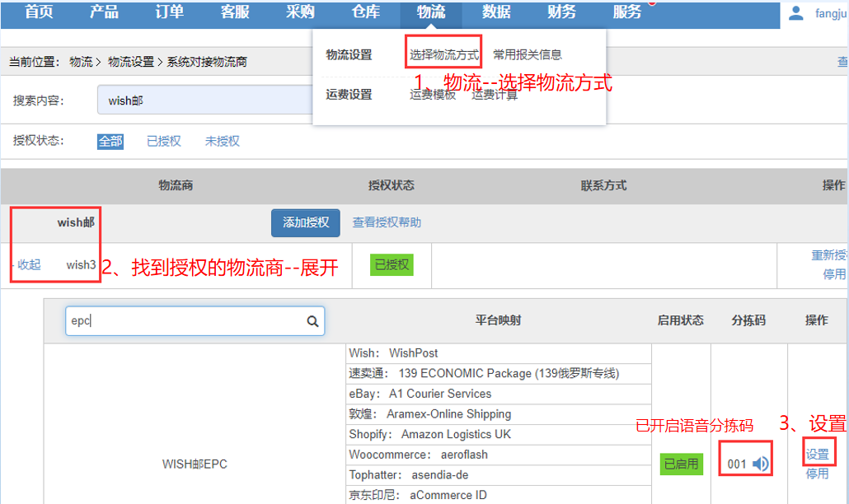Click the WISH邮EPC logistics name cell
Image resolution: width=849 pixels, height=504 pixels.
(x=195, y=464)
